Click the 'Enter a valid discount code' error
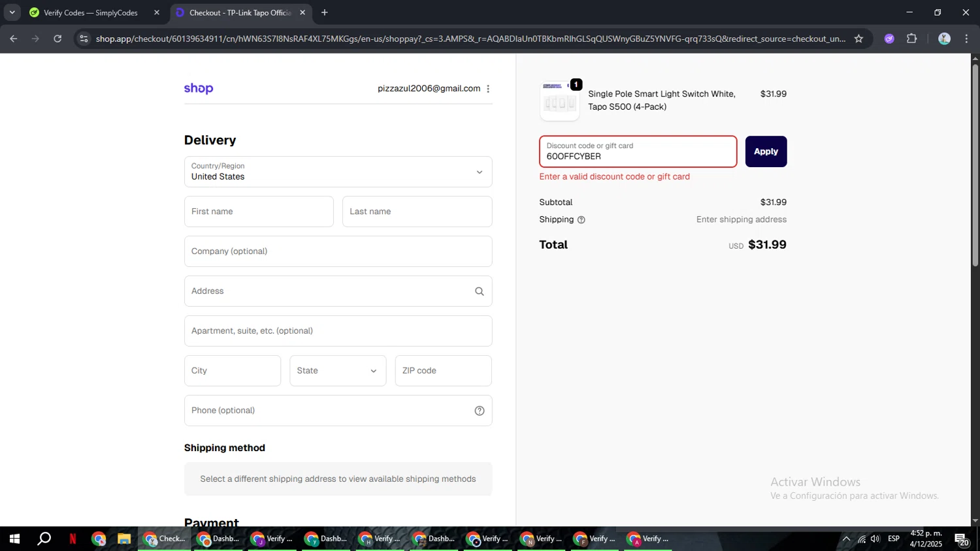The width and height of the screenshot is (980, 551). (x=615, y=177)
